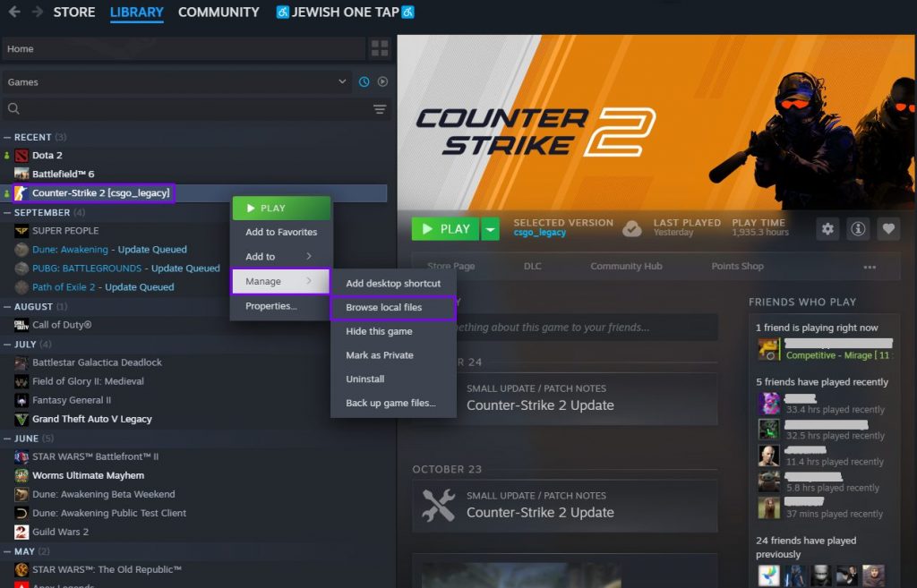
Task: Click the back navigation arrow
Action: tap(13, 13)
